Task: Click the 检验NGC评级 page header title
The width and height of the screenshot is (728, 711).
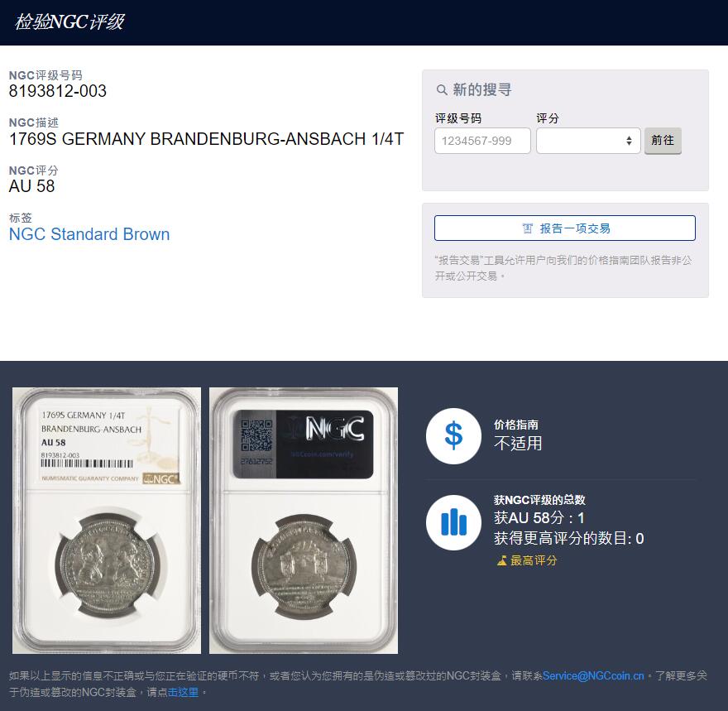Action: click(x=69, y=22)
